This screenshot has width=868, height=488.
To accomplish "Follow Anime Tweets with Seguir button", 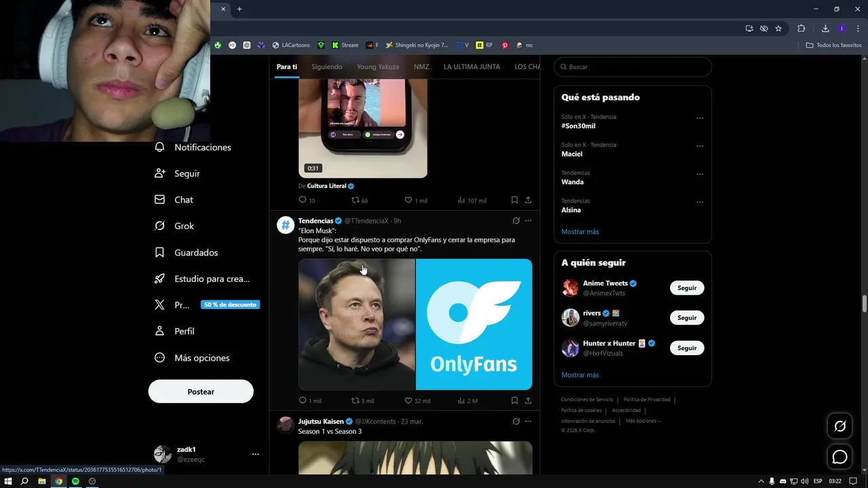I will [687, 288].
